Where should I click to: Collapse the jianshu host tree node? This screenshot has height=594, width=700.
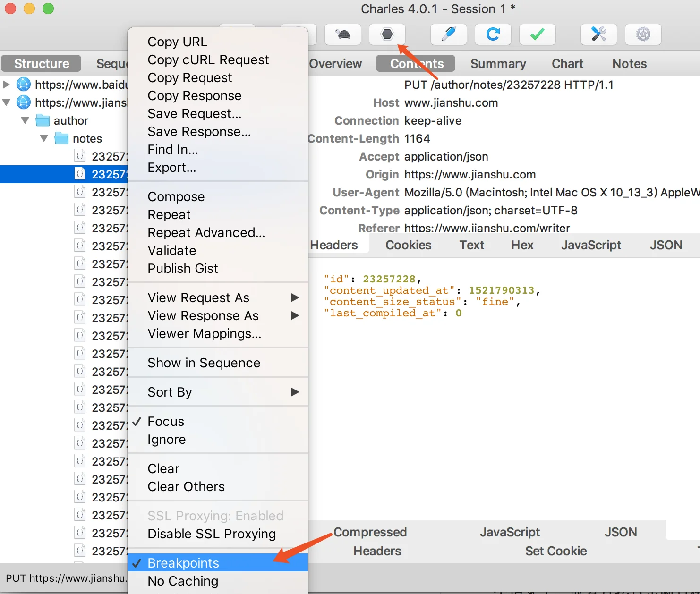click(6, 102)
